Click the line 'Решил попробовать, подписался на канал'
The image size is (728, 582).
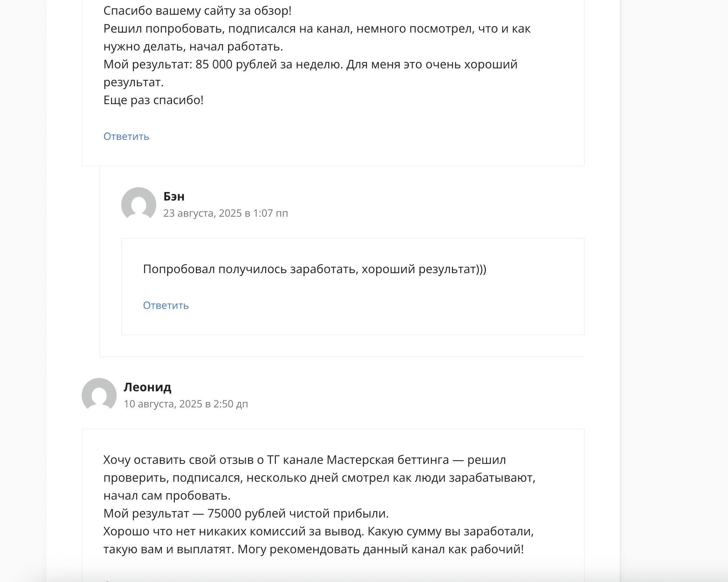317,29
